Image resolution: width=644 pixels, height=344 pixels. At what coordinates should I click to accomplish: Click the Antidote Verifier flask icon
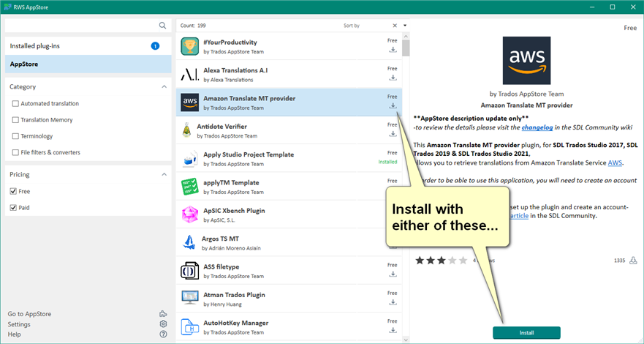click(x=186, y=130)
